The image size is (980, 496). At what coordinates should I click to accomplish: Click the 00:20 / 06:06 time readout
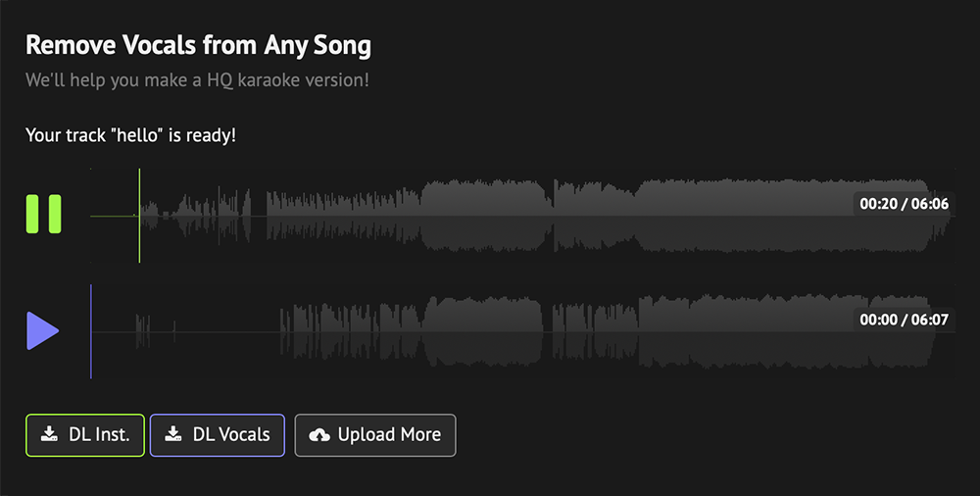tap(904, 204)
